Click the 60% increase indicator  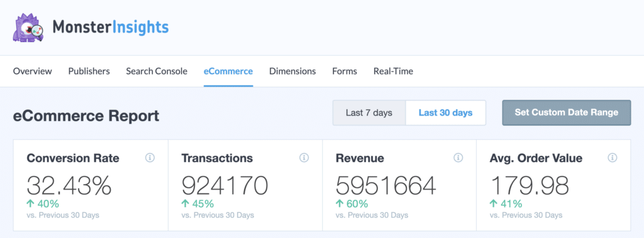click(x=352, y=203)
